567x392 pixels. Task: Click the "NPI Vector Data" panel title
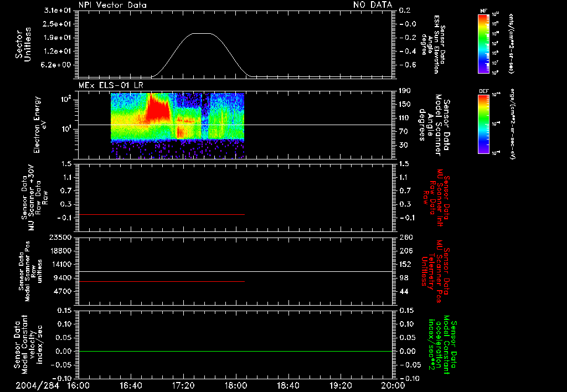coord(112,5)
